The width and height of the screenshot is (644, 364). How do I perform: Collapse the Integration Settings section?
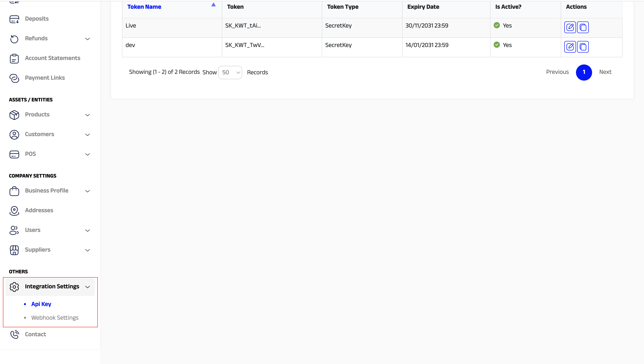tap(87, 287)
